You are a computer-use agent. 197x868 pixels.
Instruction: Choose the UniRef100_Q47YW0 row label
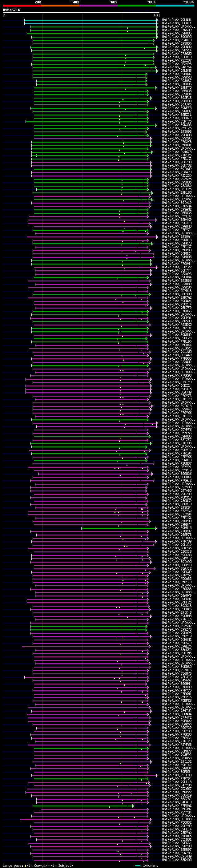pos(177,785)
